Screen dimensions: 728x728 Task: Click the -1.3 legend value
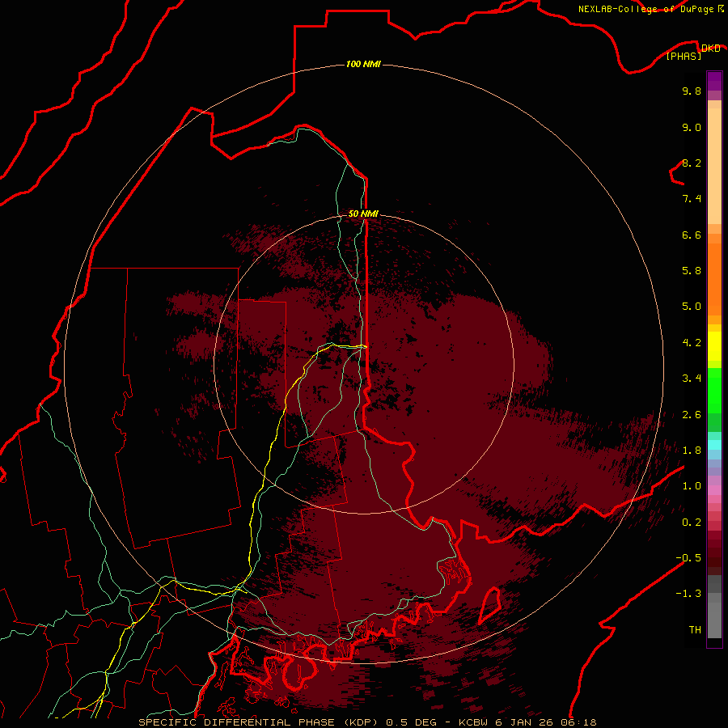(688, 594)
